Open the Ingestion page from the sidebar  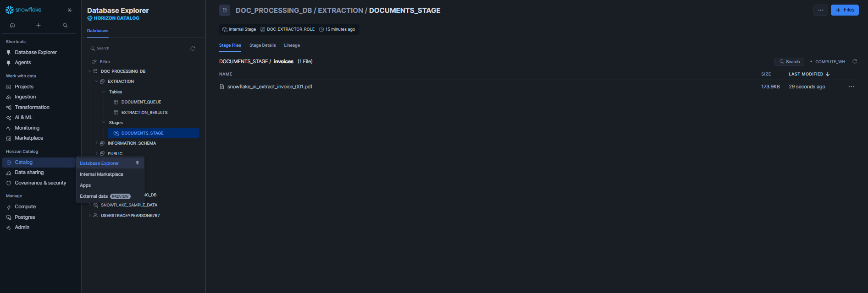pyautogui.click(x=10, y=97)
